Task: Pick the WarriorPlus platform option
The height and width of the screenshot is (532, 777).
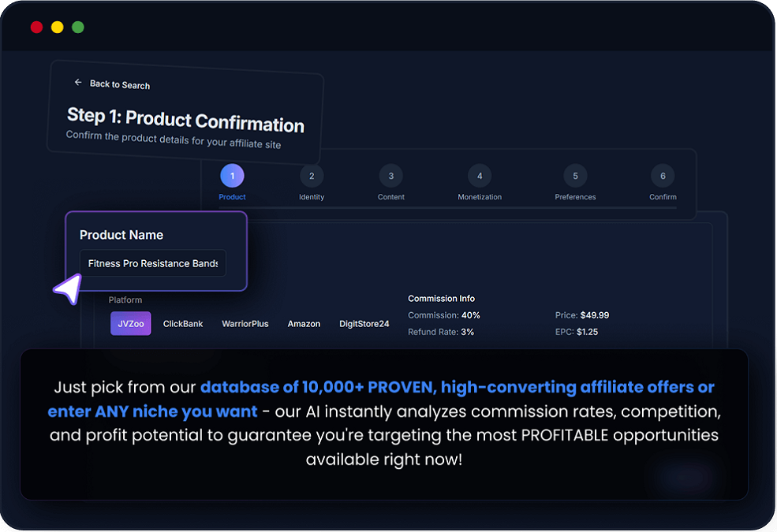Action: tap(245, 324)
